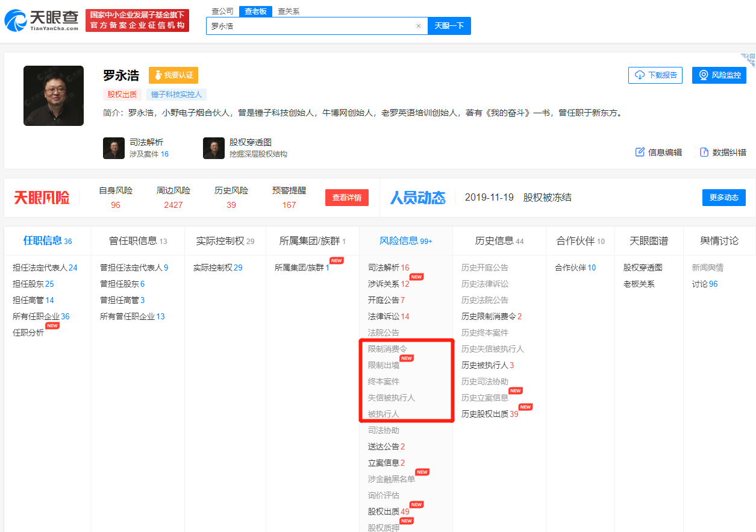Click 讨论 96 link
The height and width of the screenshot is (532, 756).
705,284
